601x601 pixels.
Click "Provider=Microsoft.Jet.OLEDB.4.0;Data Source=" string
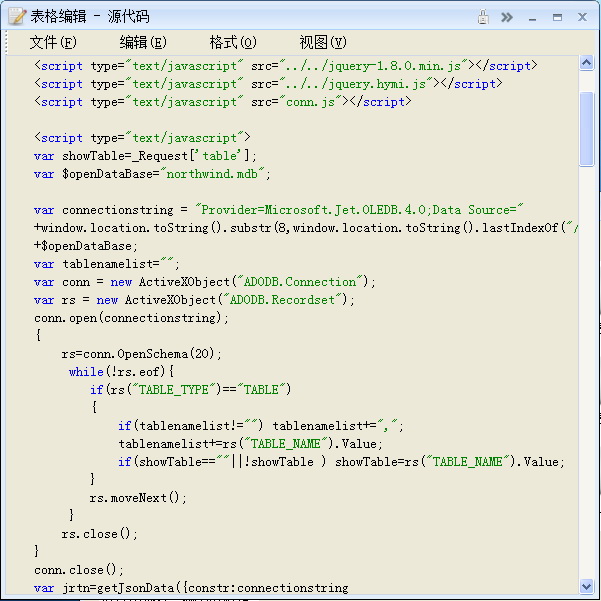(359, 210)
